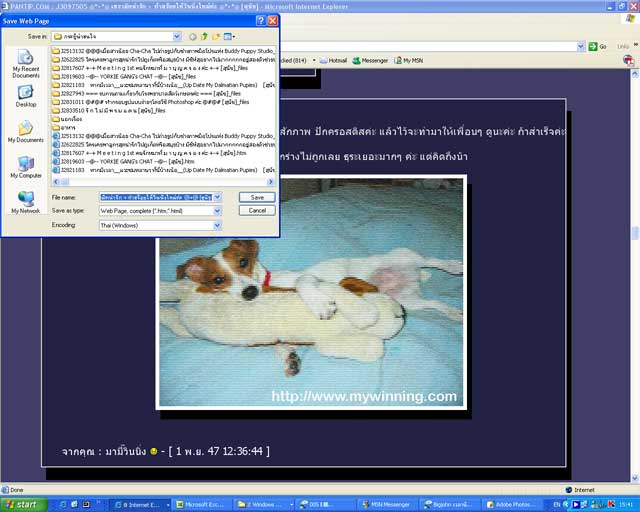
Task: Select the J2513132 Cha-Cha htm file row
Action: coord(164,136)
